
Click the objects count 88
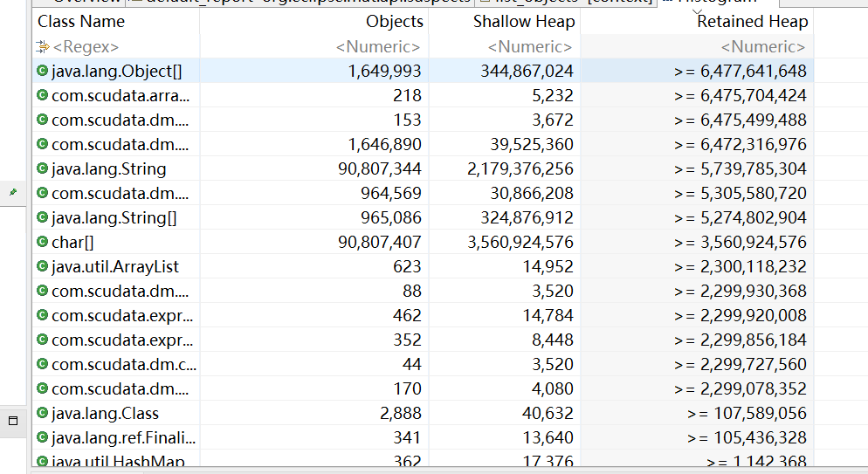412,291
